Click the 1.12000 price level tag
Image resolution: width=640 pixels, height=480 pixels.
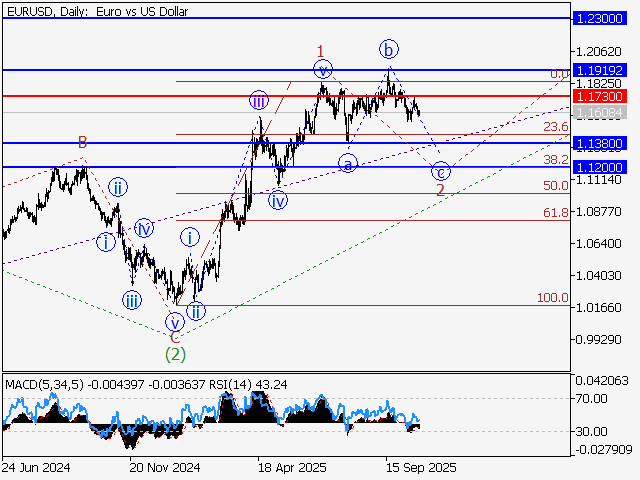[x=599, y=167]
